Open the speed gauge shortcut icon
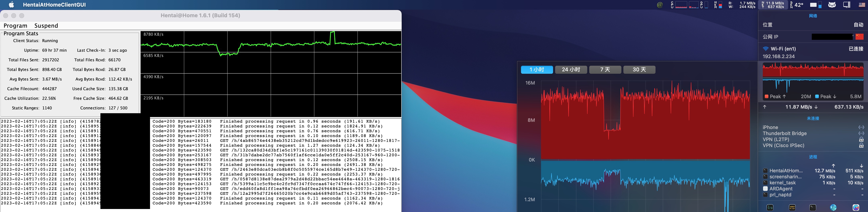Image resolution: width=868 pixels, height=212 pixels. pyautogui.click(x=856, y=207)
